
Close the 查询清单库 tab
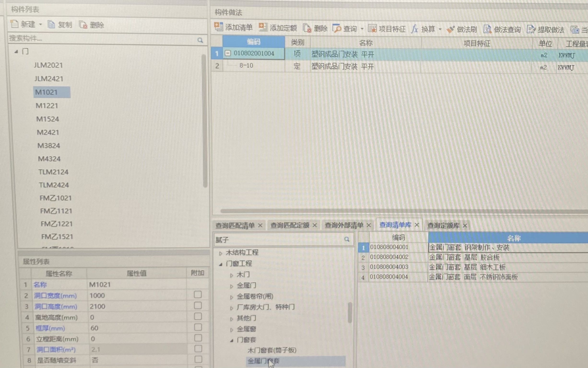coord(417,225)
